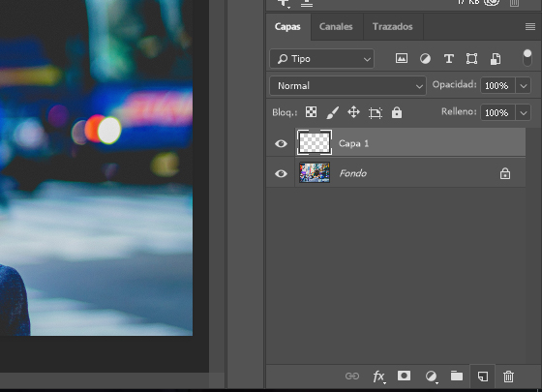The image size is (542, 392).
Task: Expand the Relleno slider arrow
Action: click(x=524, y=112)
